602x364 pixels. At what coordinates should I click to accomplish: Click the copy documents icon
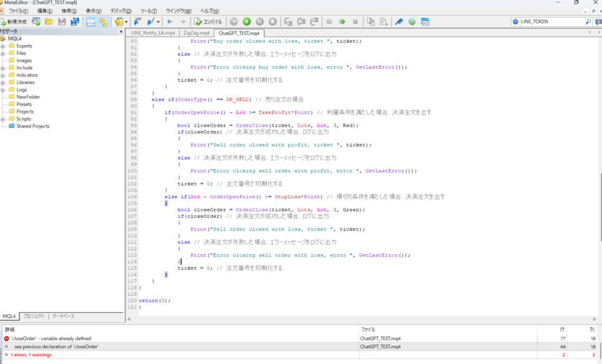[370, 22]
